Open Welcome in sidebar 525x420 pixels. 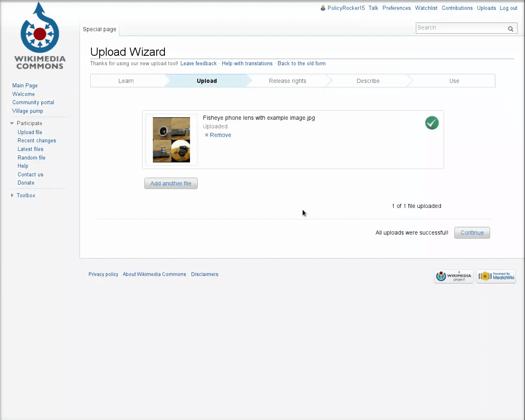(23, 94)
